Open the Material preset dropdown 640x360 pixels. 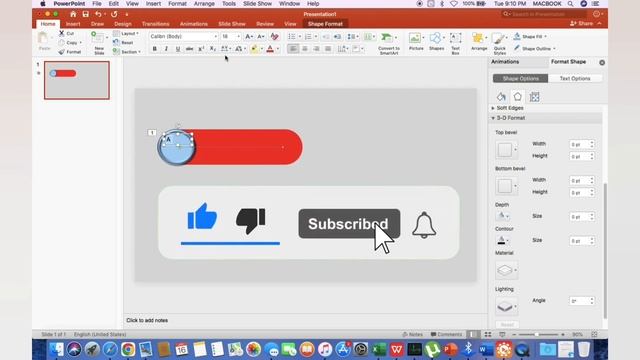507,270
